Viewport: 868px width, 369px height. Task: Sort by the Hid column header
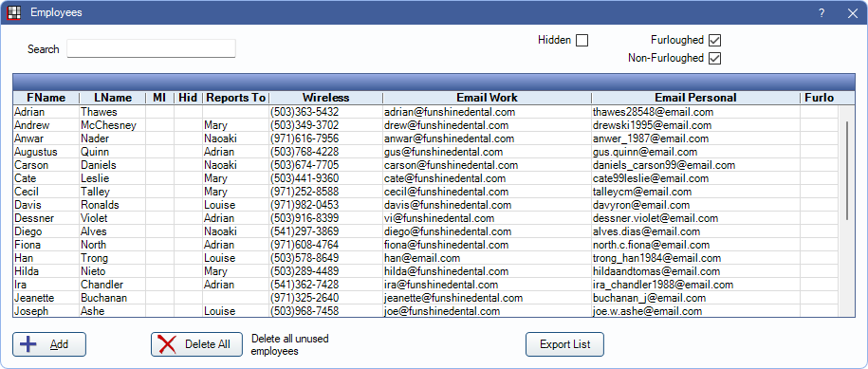tap(188, 98)
